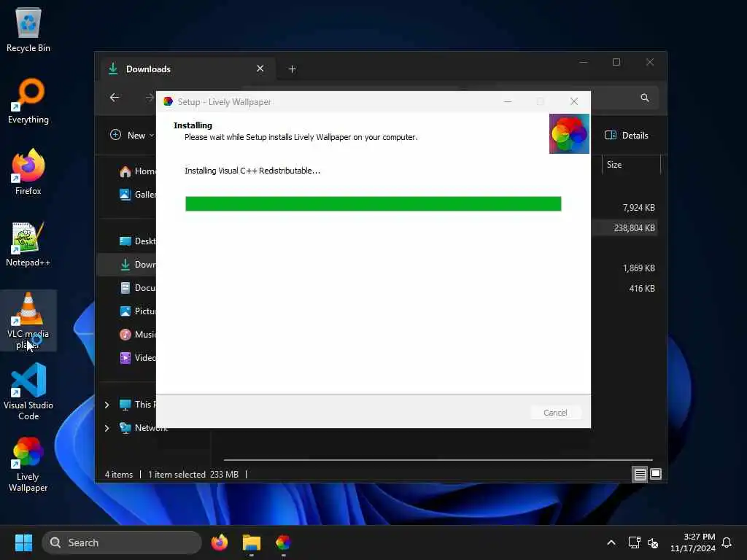
Task: Open Home in Explorer navigation pane
Action: (x=137, y=171)
